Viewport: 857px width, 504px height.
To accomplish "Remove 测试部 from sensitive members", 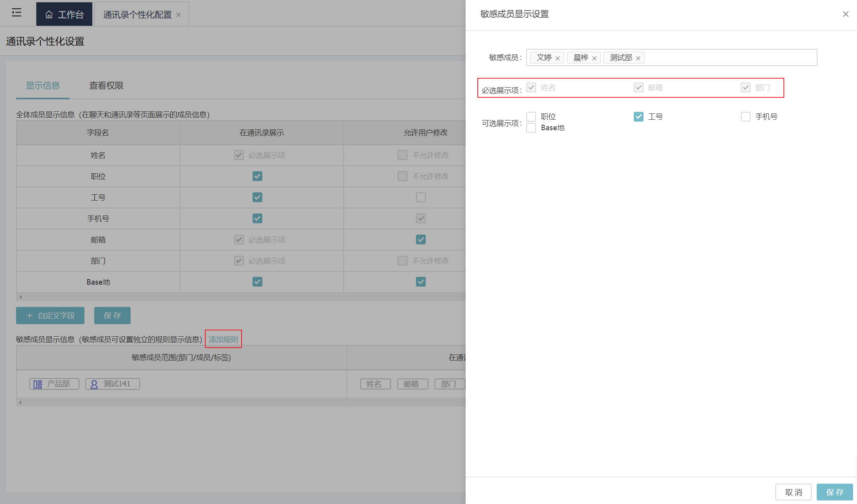I will [638, 58].
